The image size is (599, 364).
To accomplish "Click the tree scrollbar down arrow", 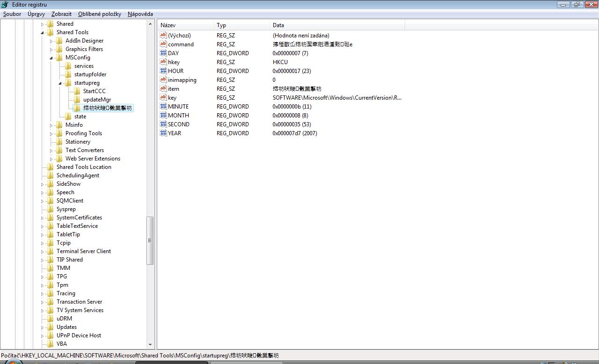I will (x=150, y=345).
